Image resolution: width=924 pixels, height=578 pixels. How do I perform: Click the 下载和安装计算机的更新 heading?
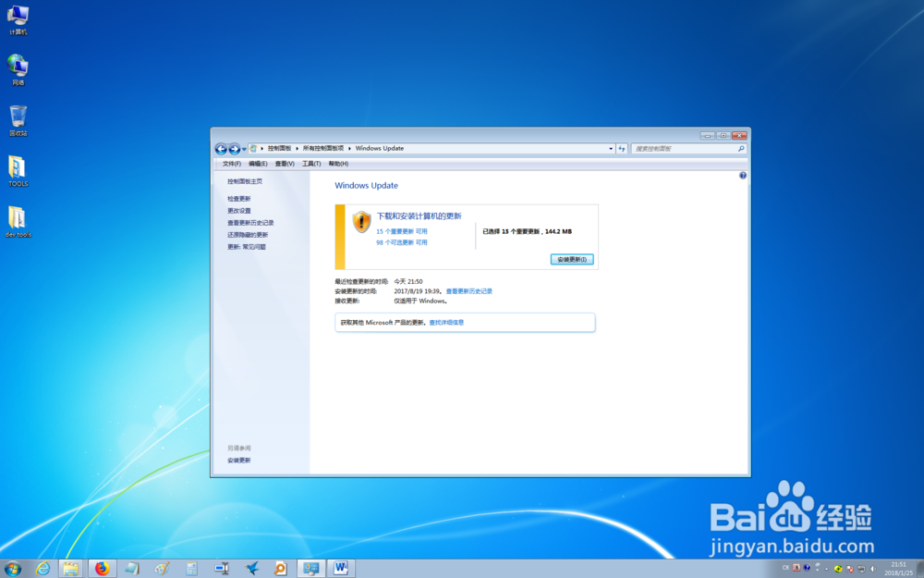coord(419,215)
